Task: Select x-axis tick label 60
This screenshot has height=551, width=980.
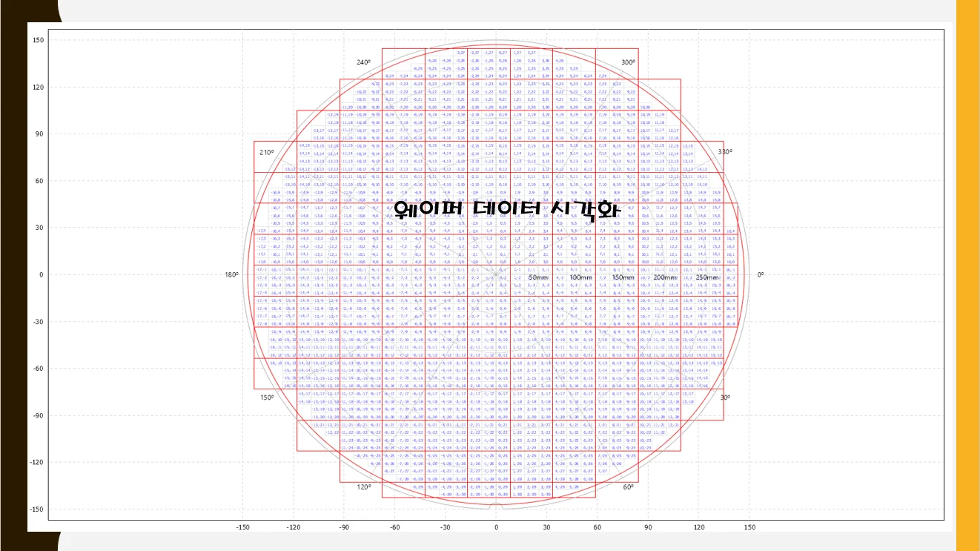Action: click(x=597, y=527)
